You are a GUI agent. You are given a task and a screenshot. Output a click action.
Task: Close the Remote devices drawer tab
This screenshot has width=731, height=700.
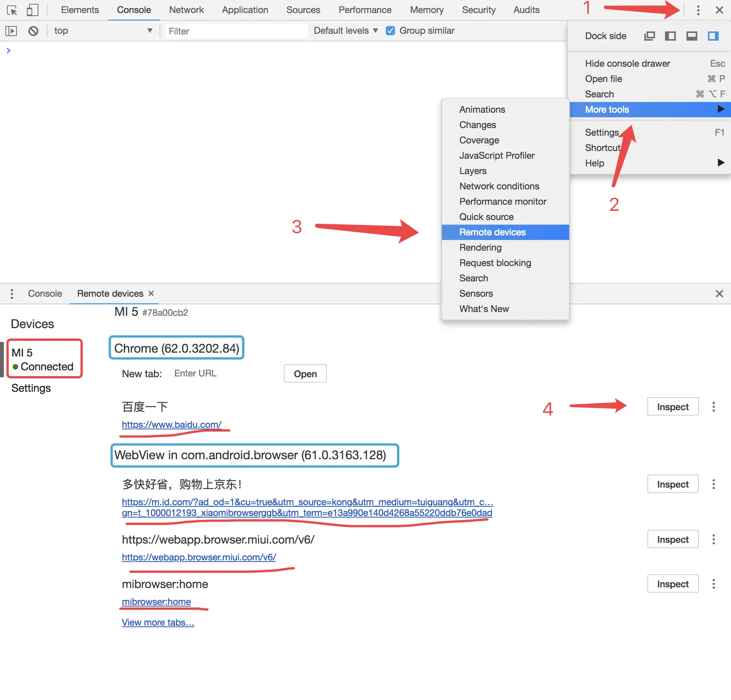click(x=151, y=293)
